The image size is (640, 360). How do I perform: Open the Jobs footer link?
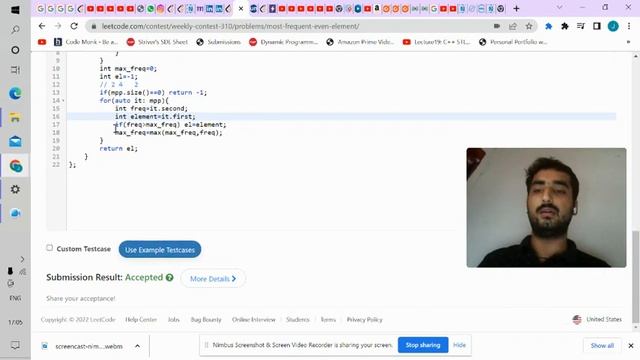[173, 320]
